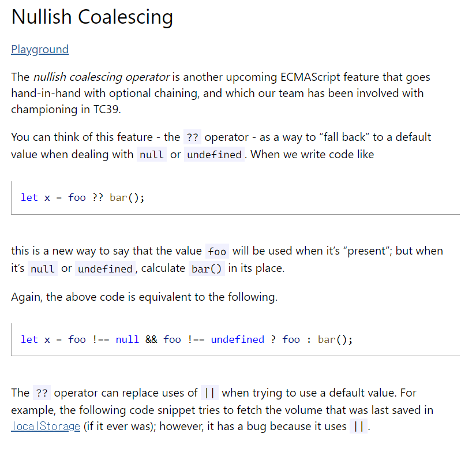This screenshot has width=476, height=452.
Task: Click the inline null code after 'dealing with'
Action: [152, 155]
